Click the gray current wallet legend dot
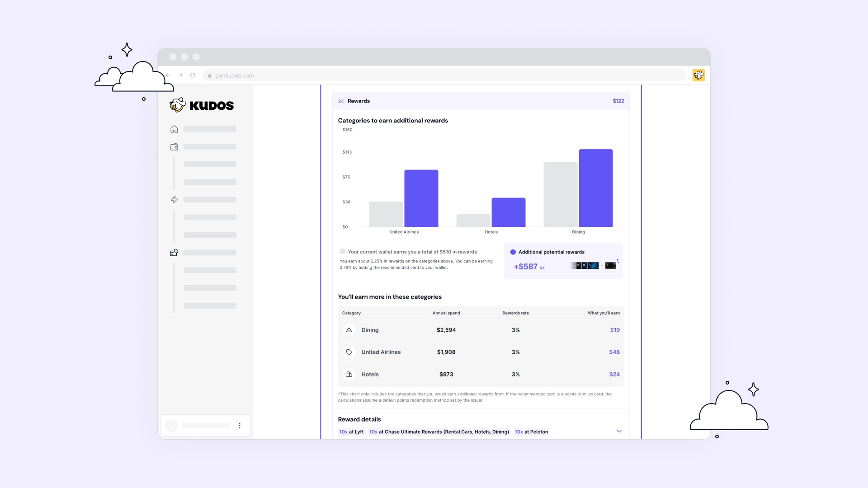Viewport: 868px width, 488px height. click(342, 252)
